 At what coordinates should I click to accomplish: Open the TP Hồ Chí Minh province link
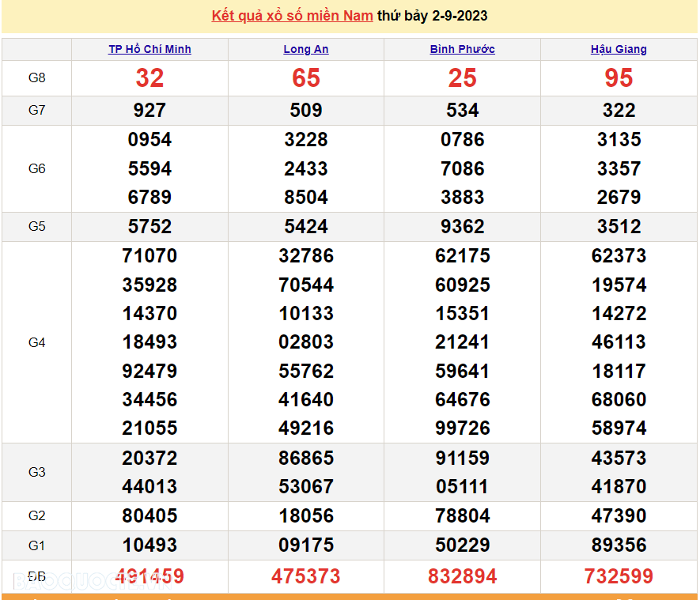tap(149, 49)
